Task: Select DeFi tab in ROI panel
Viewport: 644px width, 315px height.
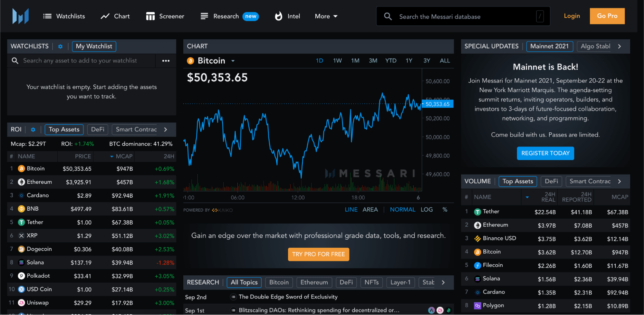Action: coord(98,129)
